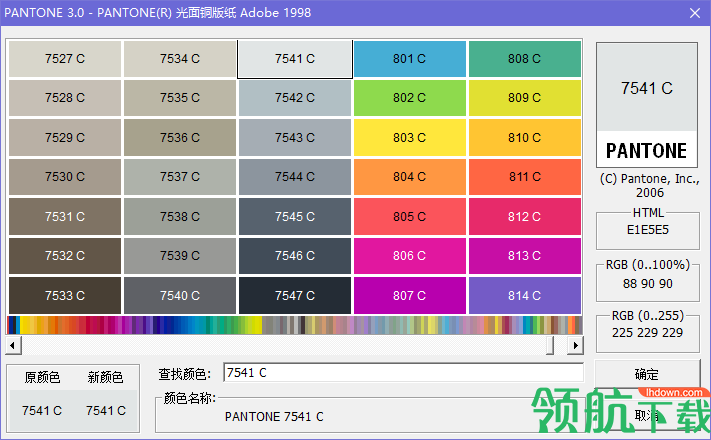
Task: Choose the teal 808 C swatch
Action: [x=525, y=59]
